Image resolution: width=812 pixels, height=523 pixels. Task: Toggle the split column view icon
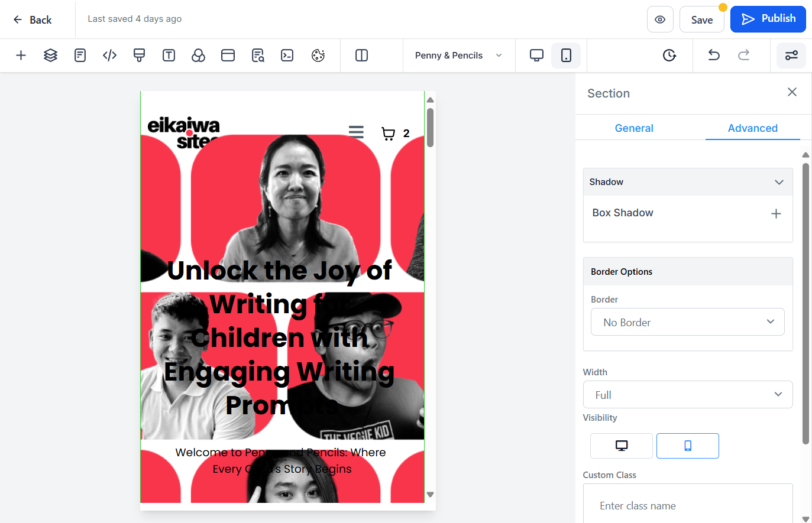click(x=361, y=56)
